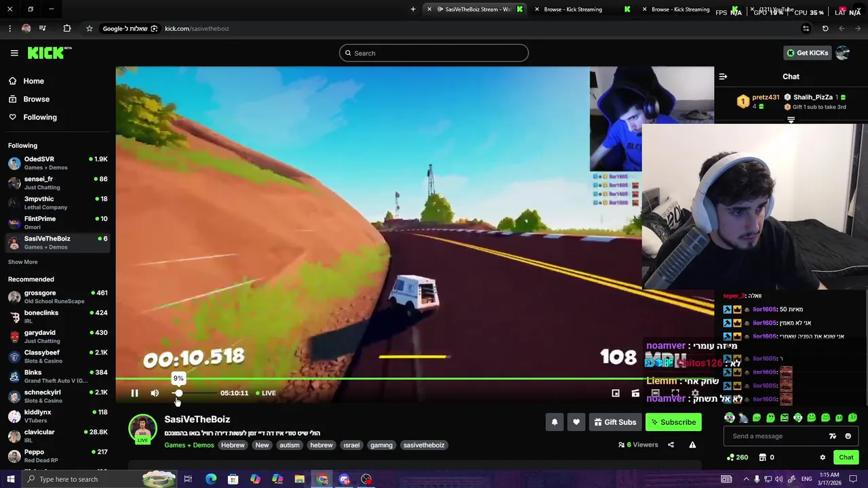Select the Hebrew tag
The image size is (868, 488).
(x=233, y=445)
